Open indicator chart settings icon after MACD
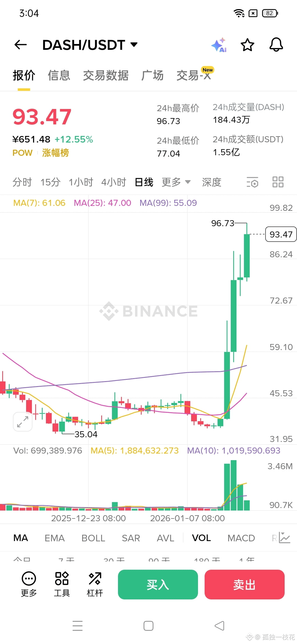Viewport: 297px width, 644px height. pos(285,538)
